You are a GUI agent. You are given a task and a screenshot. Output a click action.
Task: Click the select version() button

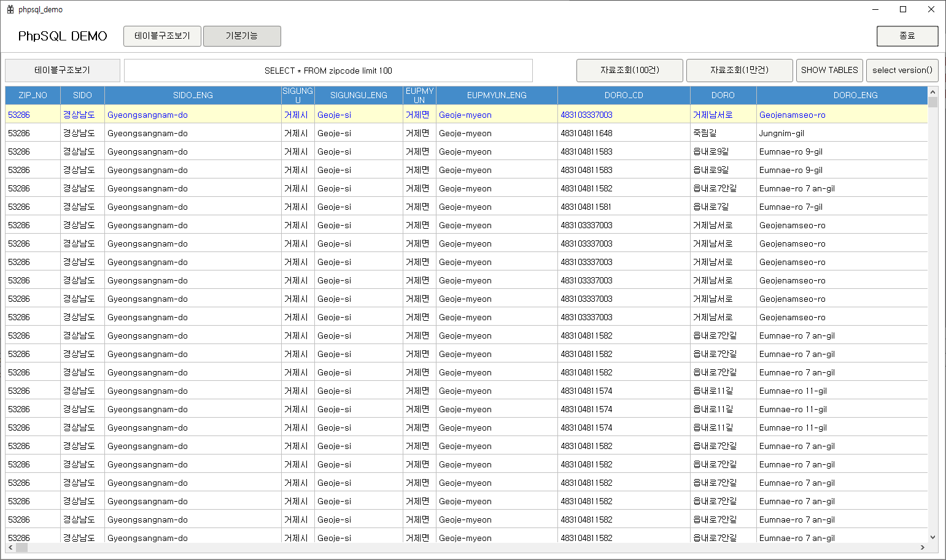902,71
